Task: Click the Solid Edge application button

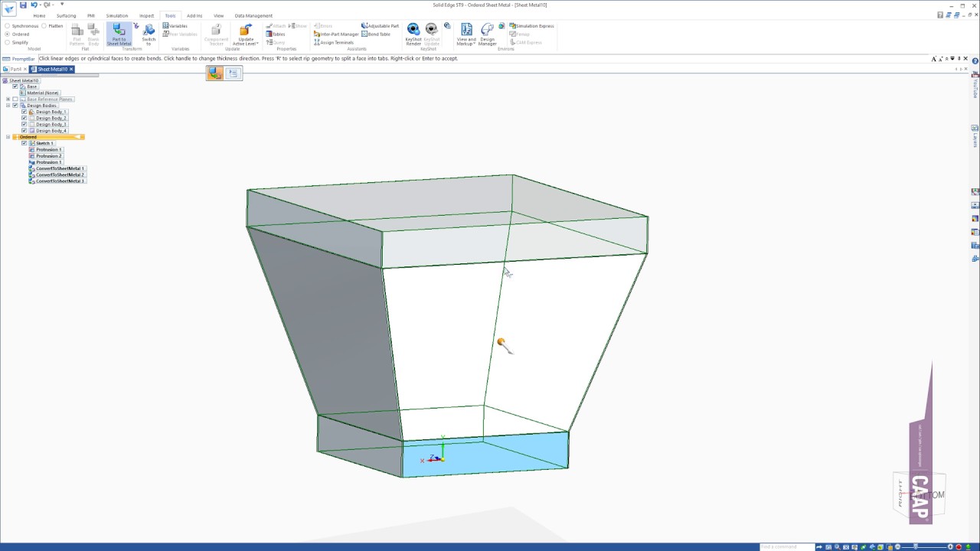Action: [x=9, y=10]
